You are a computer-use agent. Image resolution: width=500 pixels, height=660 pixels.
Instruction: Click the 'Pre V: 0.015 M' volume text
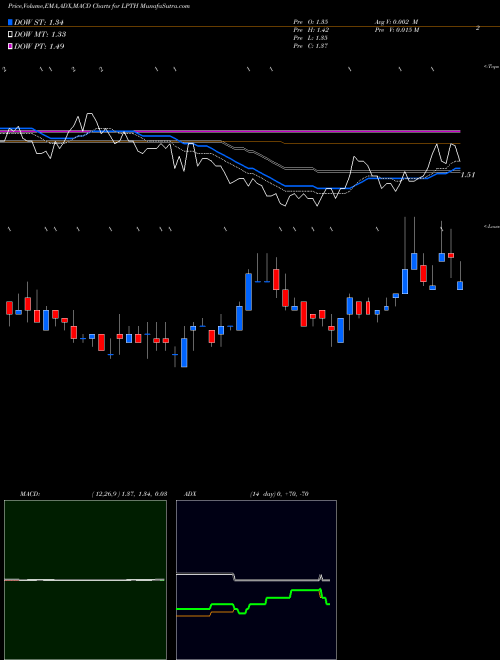click(396, 30)
